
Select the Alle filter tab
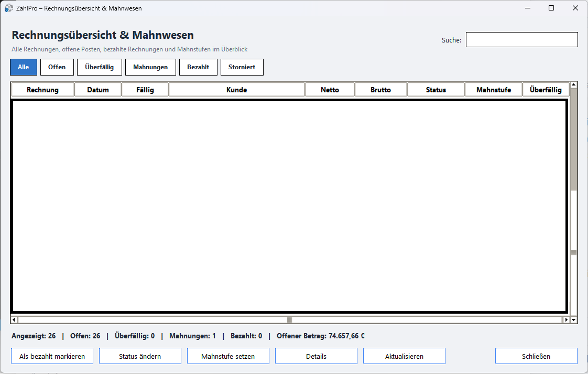23,67
